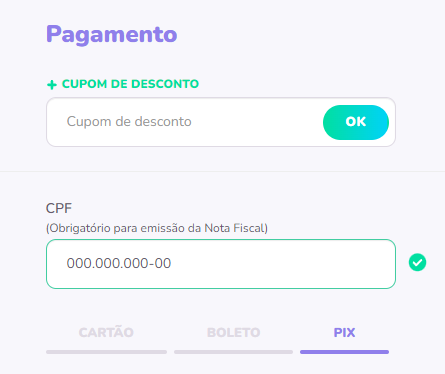Click the green validation checkmark icon
The image size is (445, 374).
tap(417, 262)
